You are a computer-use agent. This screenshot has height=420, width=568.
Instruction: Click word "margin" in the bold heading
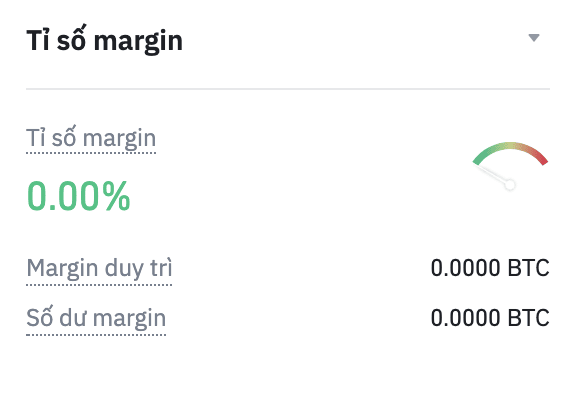pyautogui.click(x=138, y=43)
